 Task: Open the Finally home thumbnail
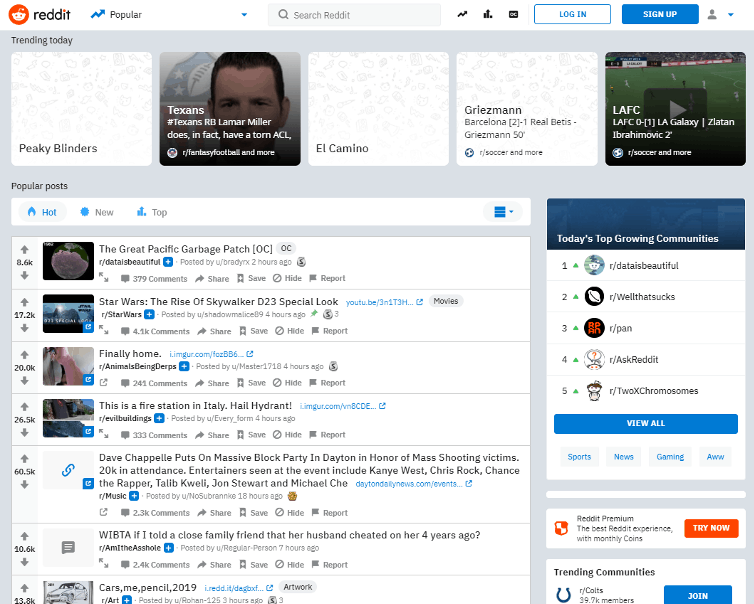[x=68, y=366]
